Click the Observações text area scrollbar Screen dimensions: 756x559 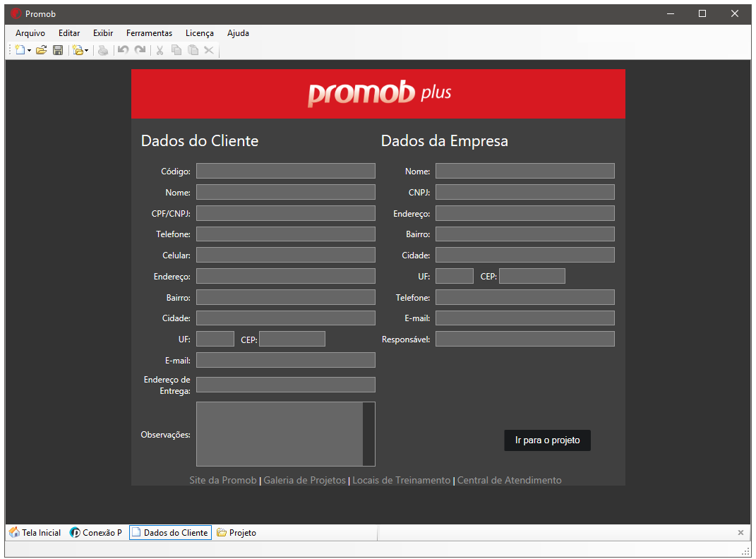[x=369, y=434]
